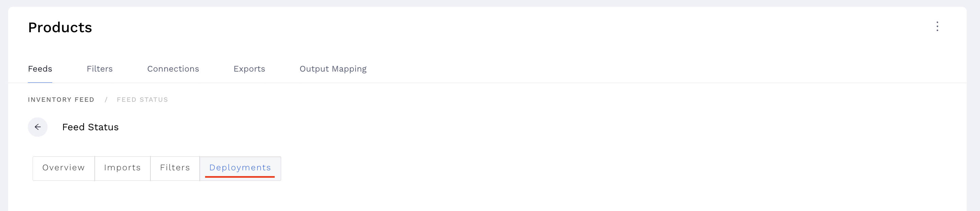This screenshot has width=980, height=211.
Task: Select the Exports tab
Action: coord(249,69)
